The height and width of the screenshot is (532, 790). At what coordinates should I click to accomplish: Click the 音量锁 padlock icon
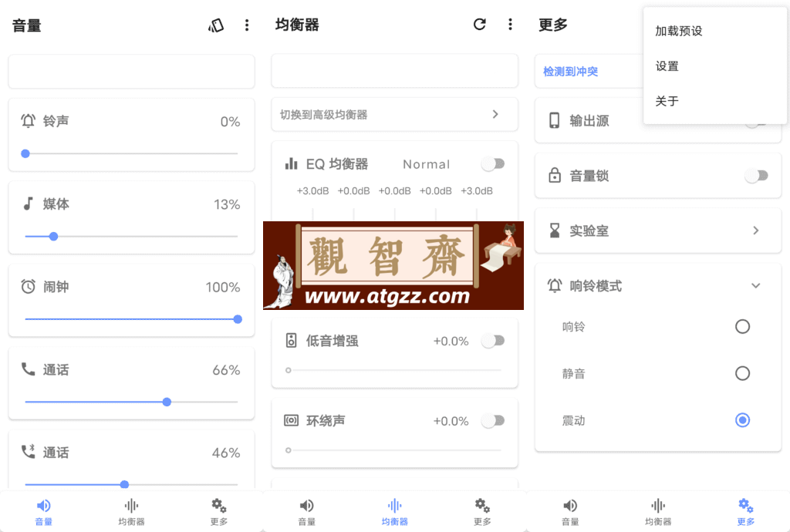pyautogui.click(x=554, y=175)
